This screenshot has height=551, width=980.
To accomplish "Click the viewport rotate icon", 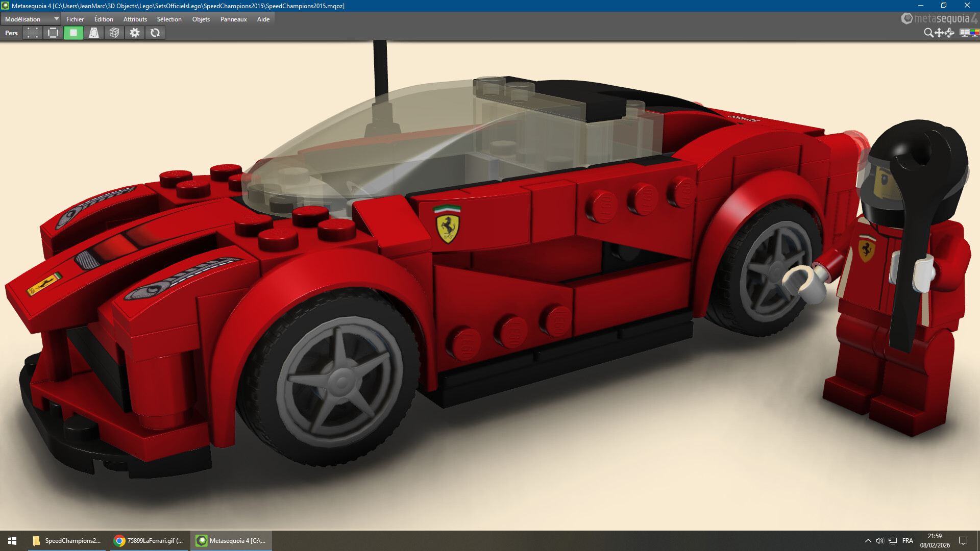I will coord(949,33).
